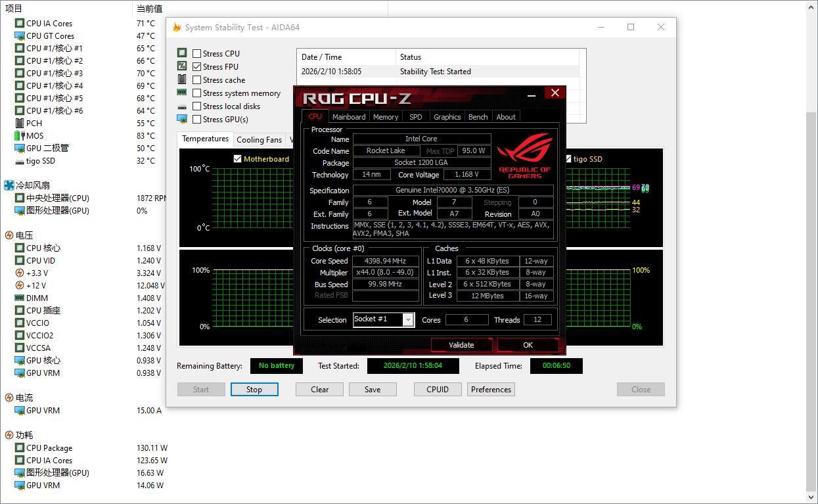
Task: Click the CPU 核心 voltage icon
Action: point(20,248)
